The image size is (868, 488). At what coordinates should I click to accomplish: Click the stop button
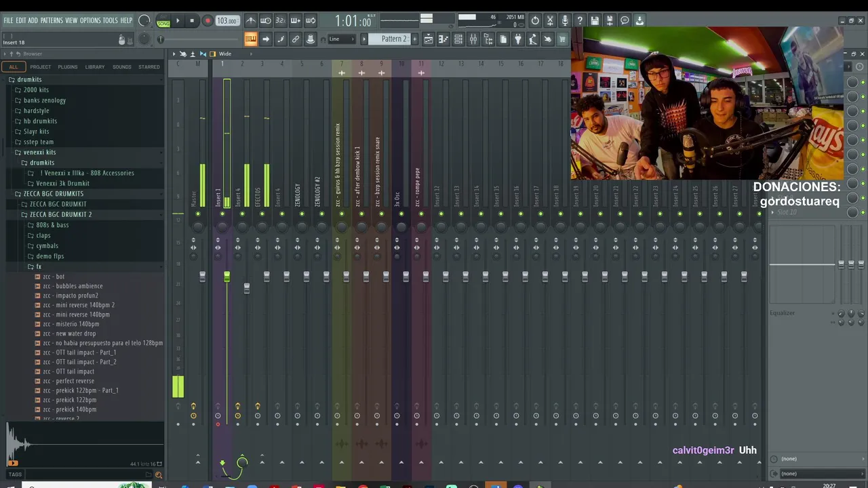coord(192,21)
